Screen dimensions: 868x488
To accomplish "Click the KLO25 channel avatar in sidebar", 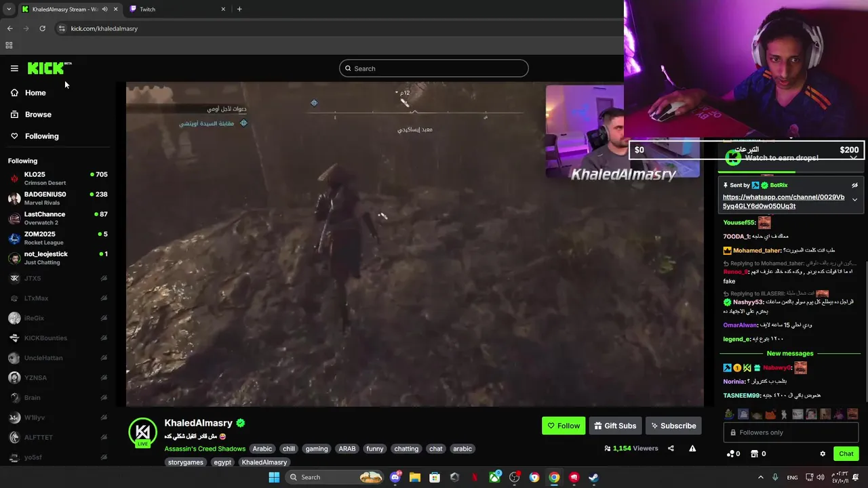I will [14, 179].
